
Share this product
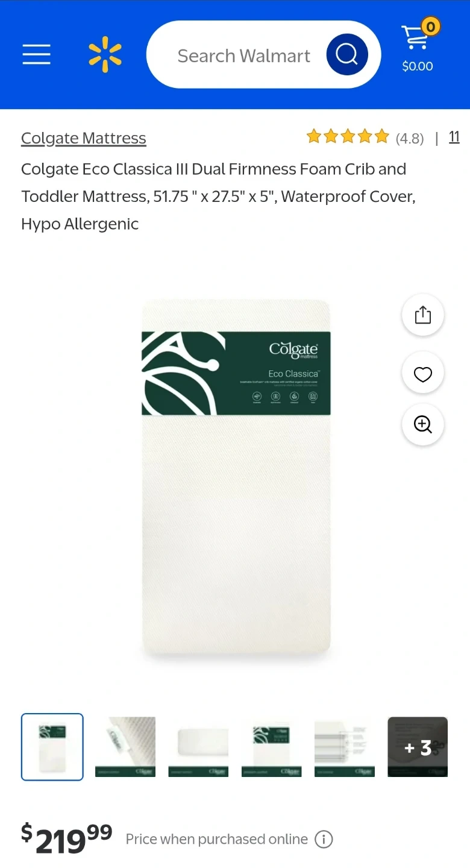pos(423,315)
